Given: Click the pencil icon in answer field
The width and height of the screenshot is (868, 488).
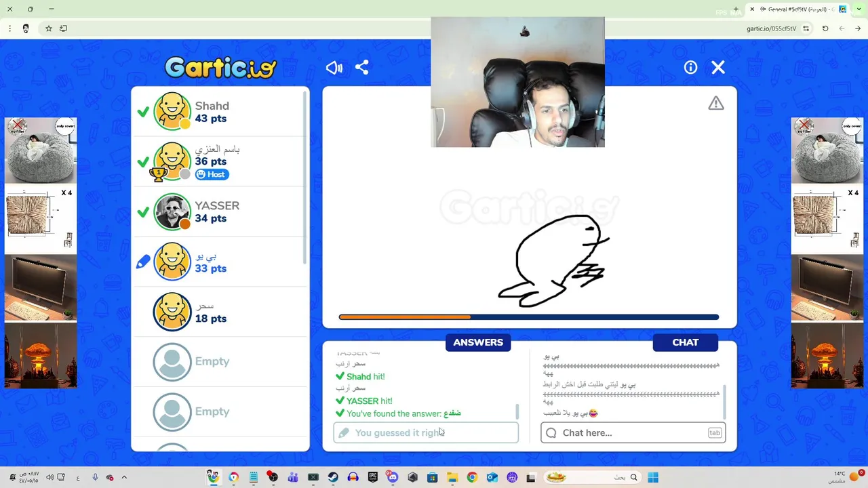Looking at the screenshot, I should 344,432.
